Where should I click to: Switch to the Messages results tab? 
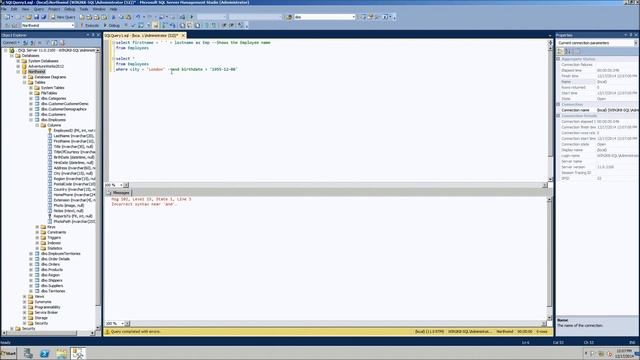pos(118,192)
